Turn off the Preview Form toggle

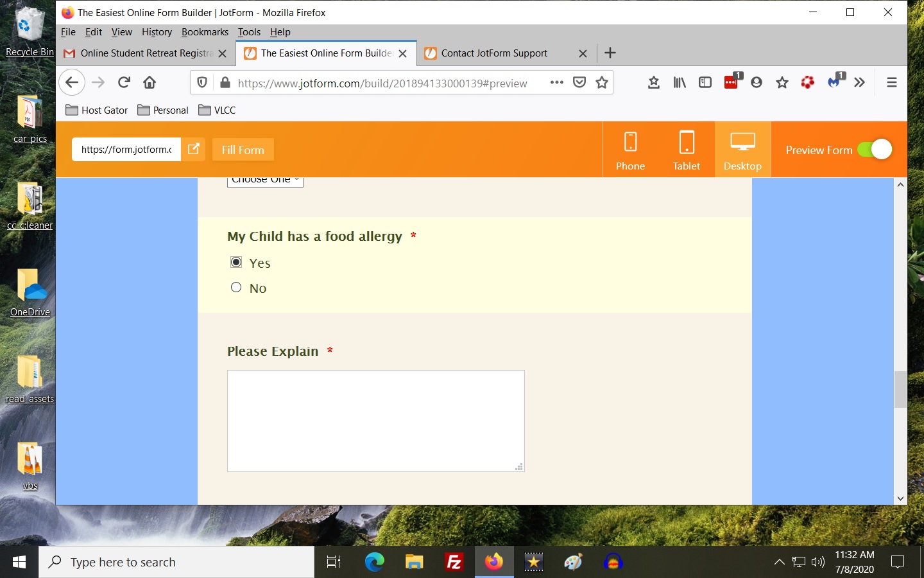(x=875, y=150)
